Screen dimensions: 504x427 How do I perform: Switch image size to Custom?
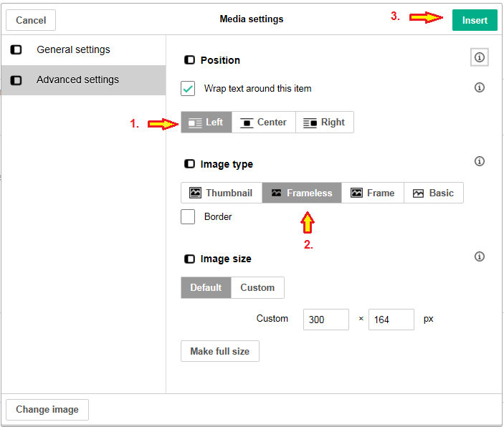click(257, 288)
